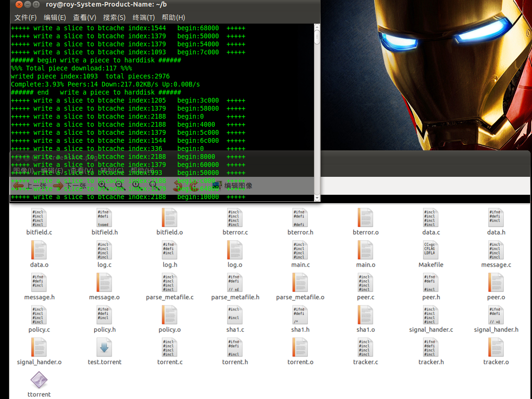Image resolution: width=532 pixels, height=399 pixels.
Task: Select the peer.h header file icon
Action: tap(431, 282)
